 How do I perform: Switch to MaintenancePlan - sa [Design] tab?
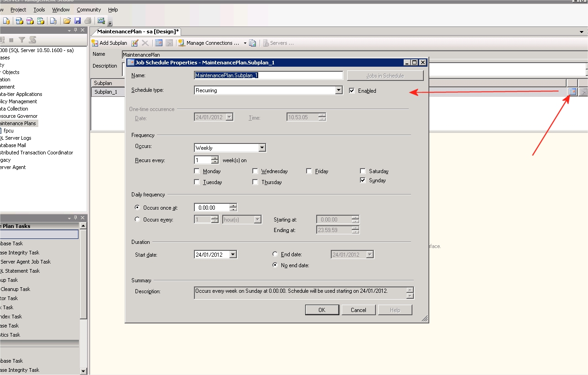[x=138, y=32]
